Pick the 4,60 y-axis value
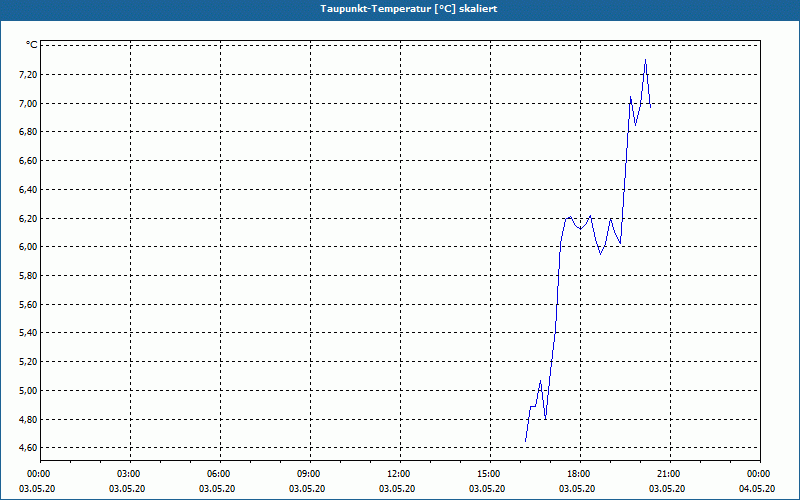This screenshot has height=500, width=800. pos(29,448)
